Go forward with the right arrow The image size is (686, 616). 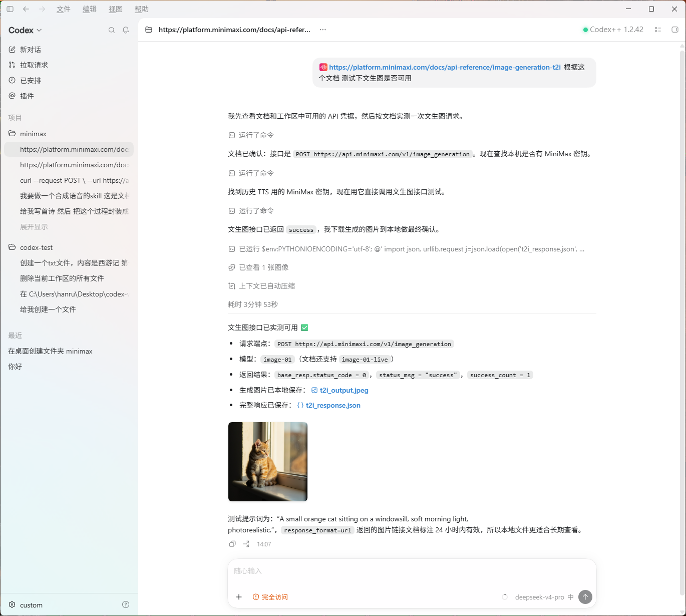pos(42,9)
